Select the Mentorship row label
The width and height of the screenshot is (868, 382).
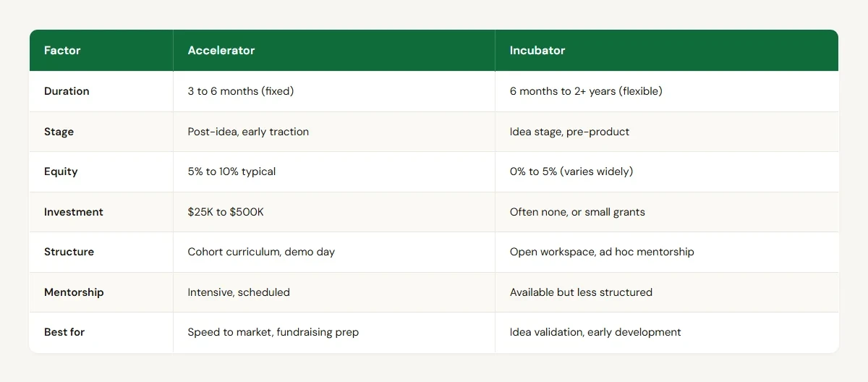tap(101, 292)
